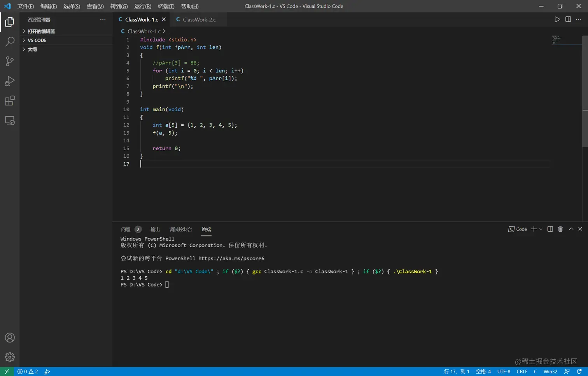Viewport: 588px width, 376px height.
Task: Select the 终端 panel tab
Action: click(206, 229)
